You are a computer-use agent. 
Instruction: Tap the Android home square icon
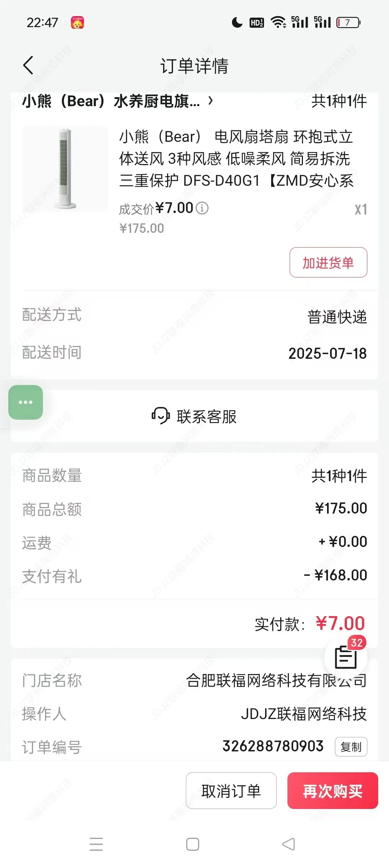pyautogui.click(x=192, y=844)
